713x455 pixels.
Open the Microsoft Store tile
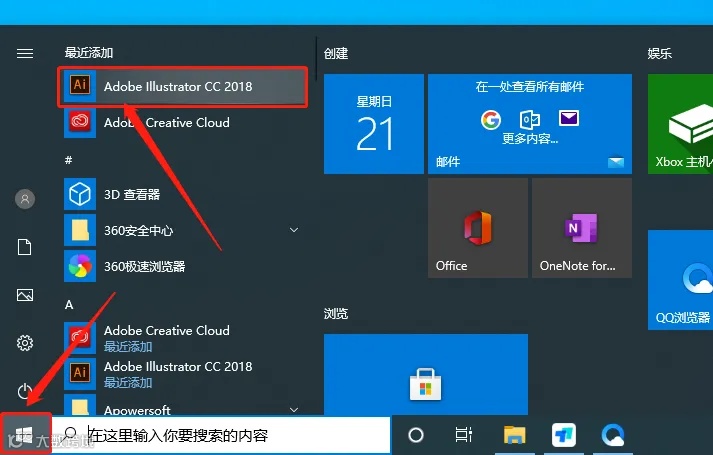click(426, 374)
